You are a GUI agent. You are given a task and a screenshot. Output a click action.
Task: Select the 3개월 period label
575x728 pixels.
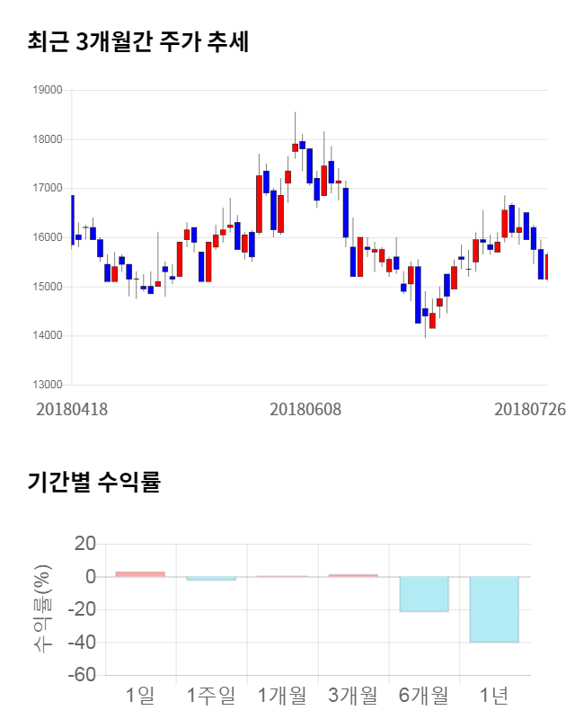point(353,695)
